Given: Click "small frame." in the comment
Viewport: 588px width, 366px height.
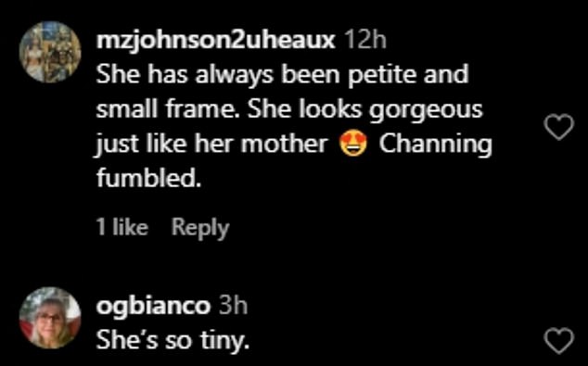Looking at the screenshot, I should click(169, 109).
